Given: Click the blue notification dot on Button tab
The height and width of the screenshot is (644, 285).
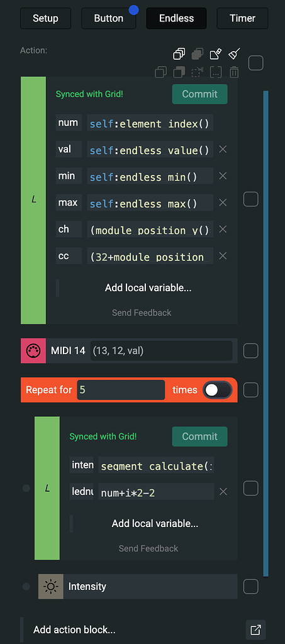Looking at the screenshot, I should 133,10.
